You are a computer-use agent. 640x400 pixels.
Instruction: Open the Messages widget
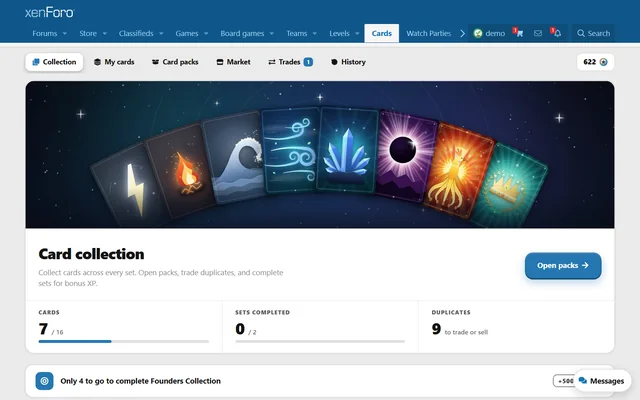tap(601, 381)
